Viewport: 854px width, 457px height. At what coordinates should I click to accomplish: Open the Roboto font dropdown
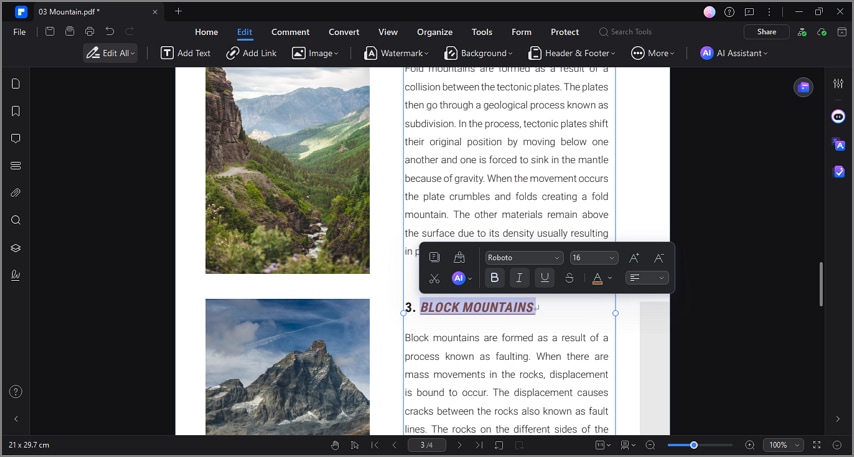tap(523, 258)
